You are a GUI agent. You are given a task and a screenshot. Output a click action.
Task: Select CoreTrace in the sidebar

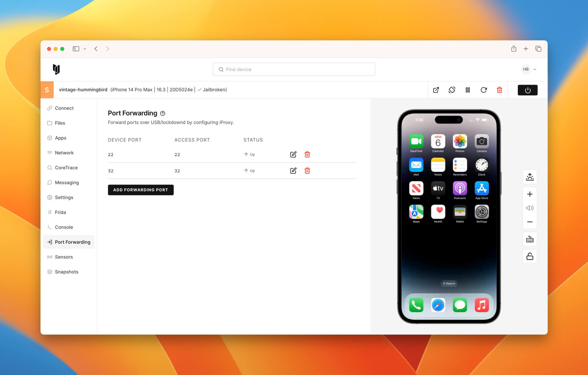click(x=69, y=168)
